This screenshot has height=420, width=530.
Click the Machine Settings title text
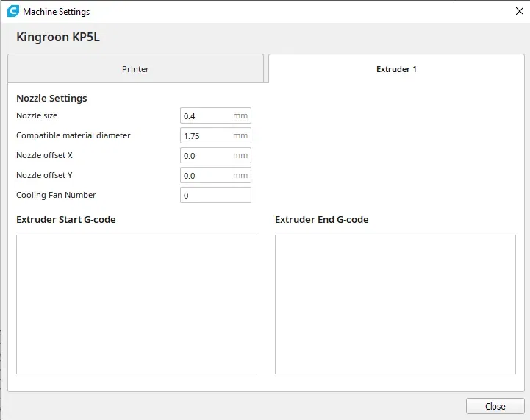click(x=57, y=12)
